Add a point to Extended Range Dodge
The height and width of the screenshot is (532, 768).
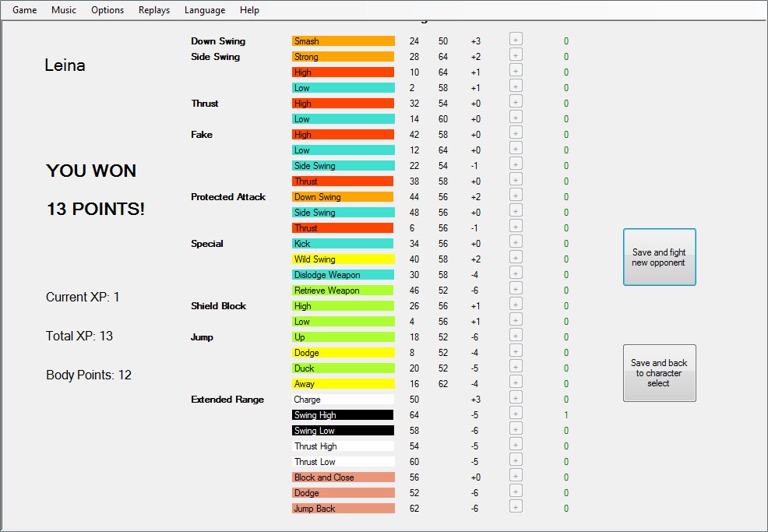(516, 491)
